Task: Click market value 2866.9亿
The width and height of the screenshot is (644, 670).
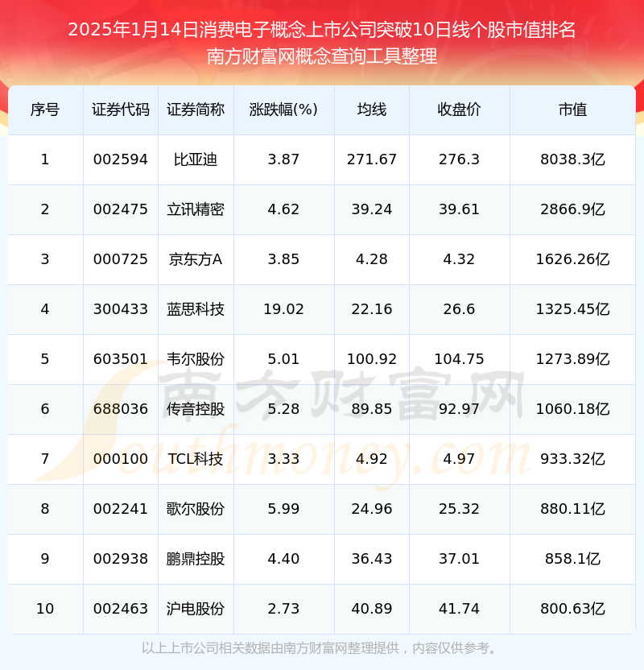Action: pyautogui.click(x=572, y=210)
